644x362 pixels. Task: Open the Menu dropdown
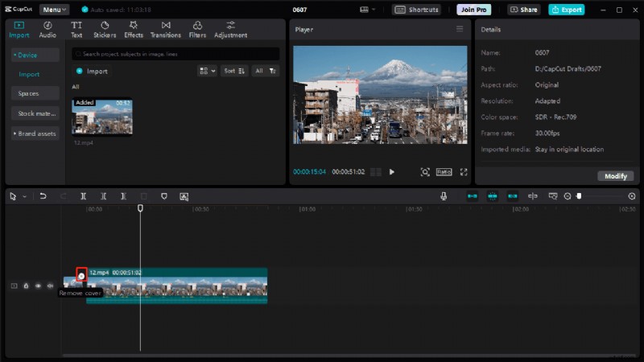point(55,10)
